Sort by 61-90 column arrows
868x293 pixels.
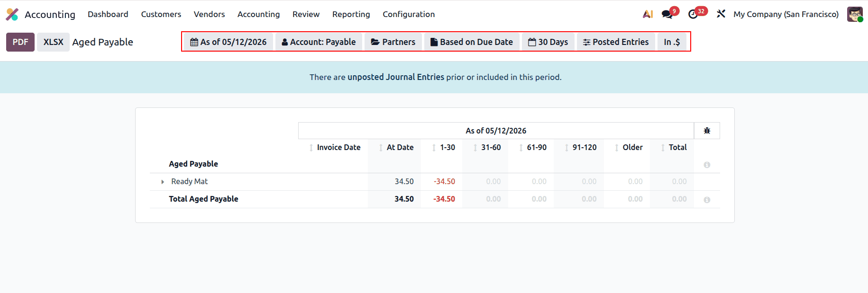[521, 148]
